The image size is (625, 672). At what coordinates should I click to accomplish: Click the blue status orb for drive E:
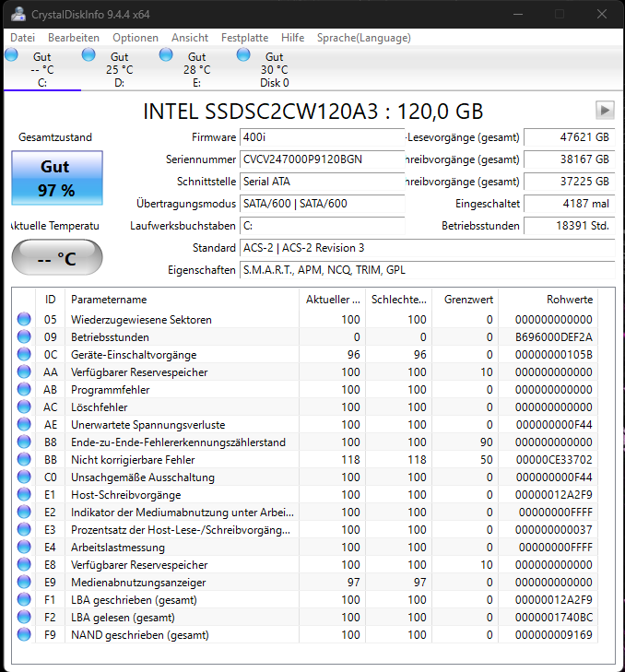tap(166, 55)
